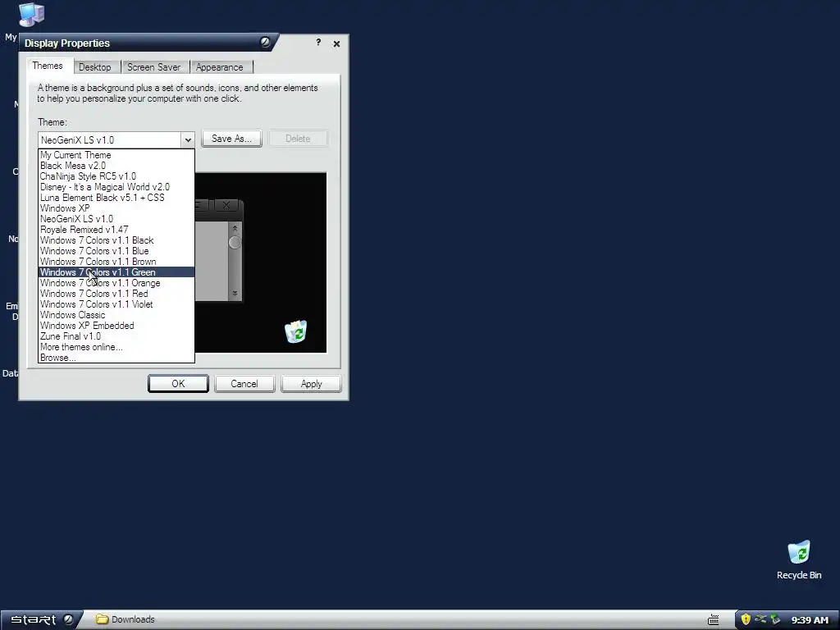The height and width of the screenshot is (630, 840).
Task: Choose Windows 7 Colors v1.1 Black
Action: pos(116,240)
